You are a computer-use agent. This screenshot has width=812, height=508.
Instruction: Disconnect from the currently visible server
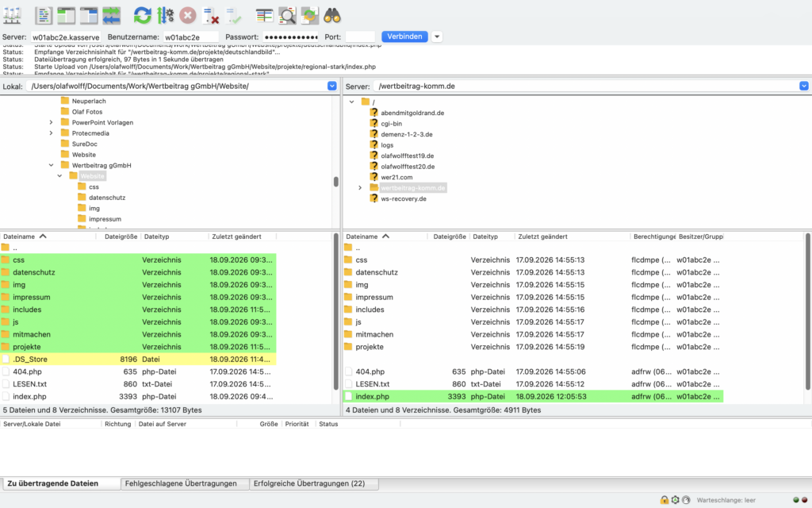click(210, 16)
